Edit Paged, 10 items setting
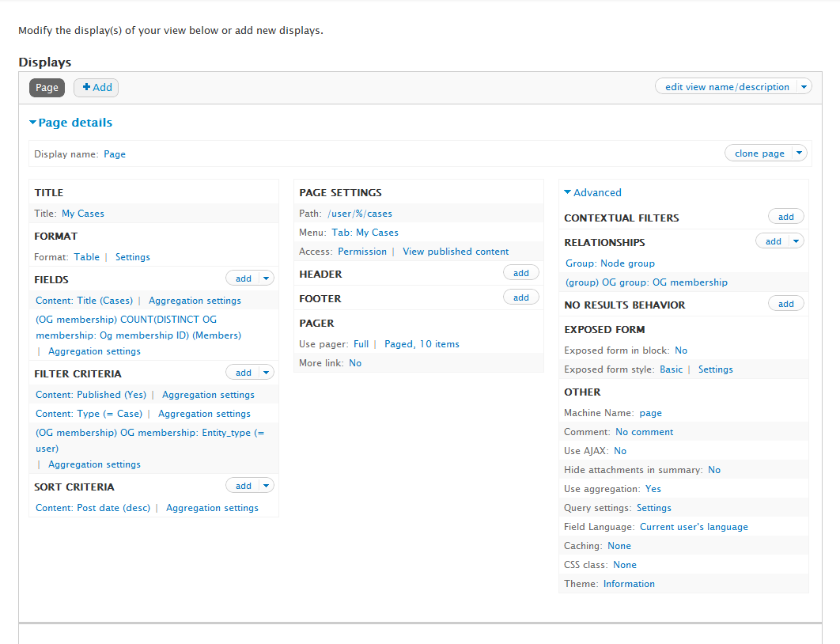This screenshot has height=644, width=840. 422,344
